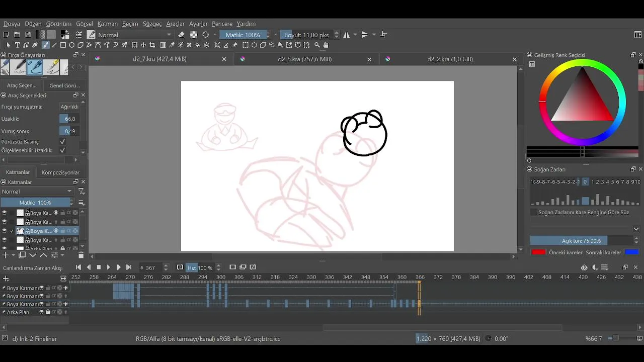Add a layer in the animation timeline
The image size is (644, 362).
(x=6, y=279)
